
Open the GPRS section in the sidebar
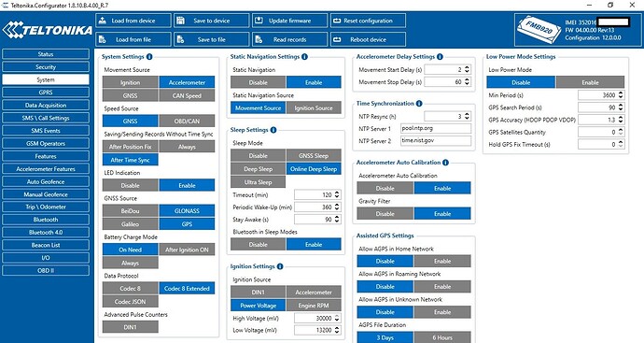(46, 93)
